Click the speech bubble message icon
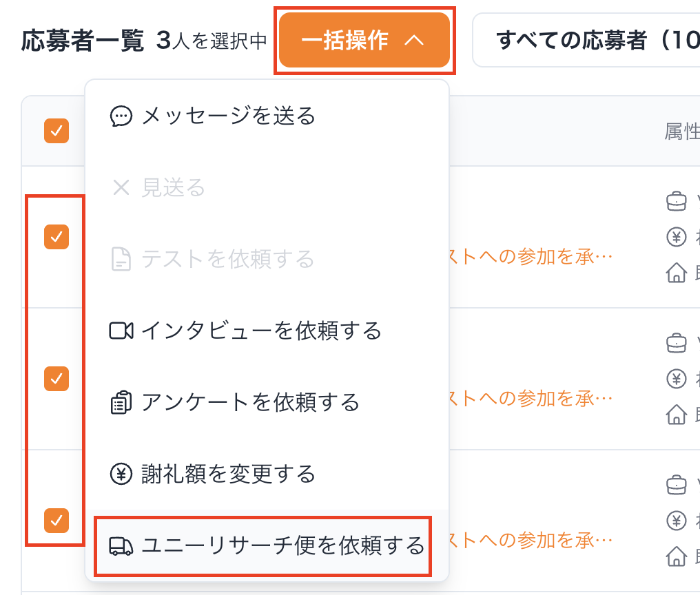 [x=121, y=116]
